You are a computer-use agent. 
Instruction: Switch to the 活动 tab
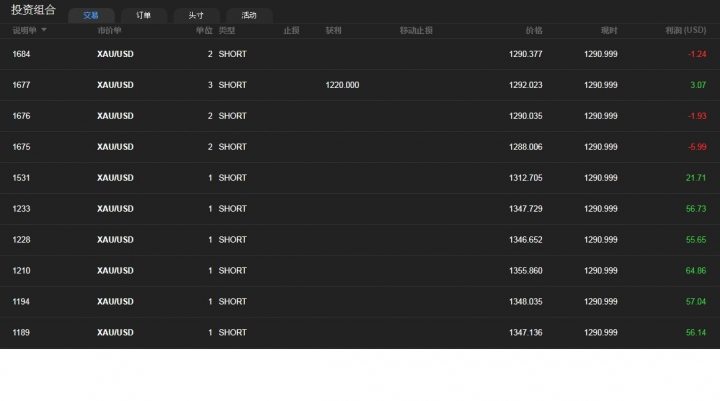249,16
